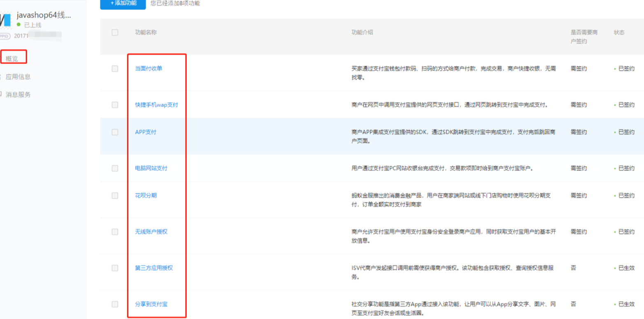Click the 消息服务 sidebar icon
The height and width of the screenshot is (319, 644).
coord(1,95)
